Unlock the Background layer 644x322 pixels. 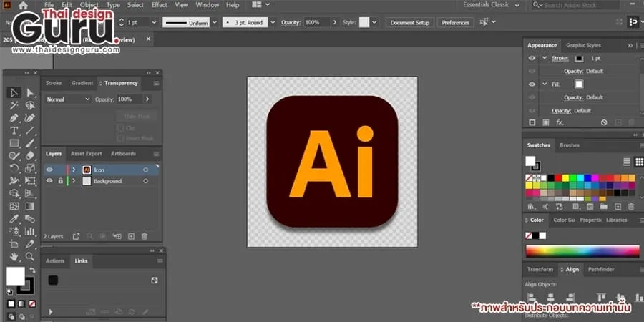click(x=60, y=181)
